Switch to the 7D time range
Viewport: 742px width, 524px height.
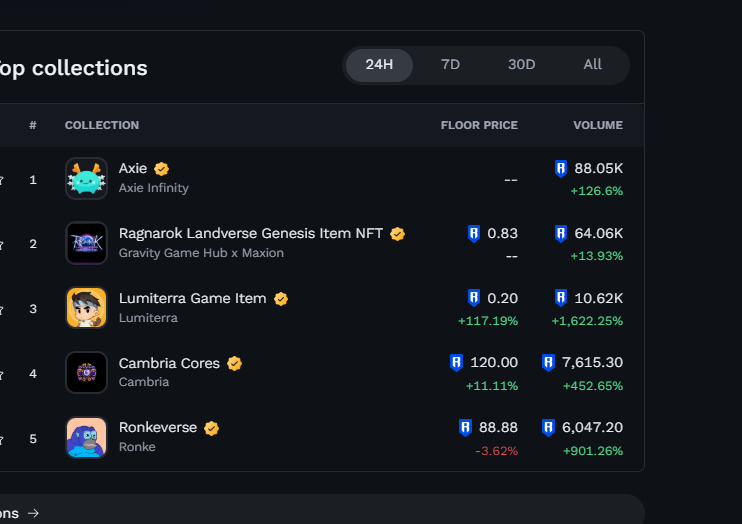[x=450, y=65]
